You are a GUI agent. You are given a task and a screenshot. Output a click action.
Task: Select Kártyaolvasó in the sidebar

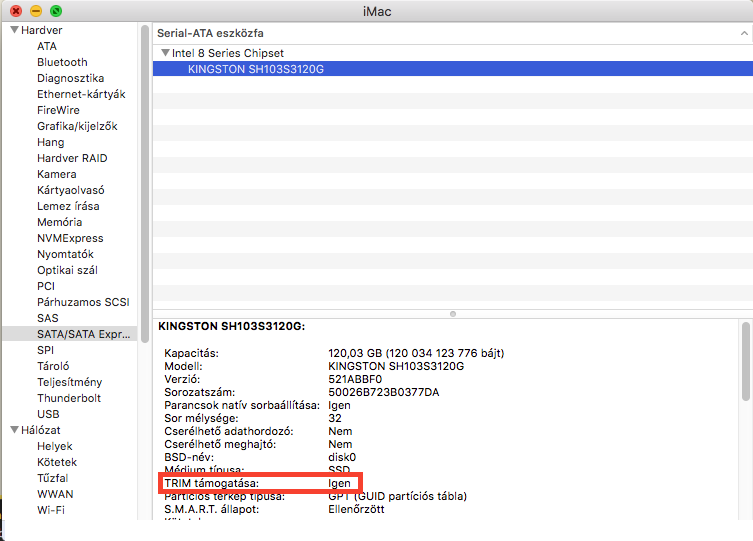coord(71,190)
